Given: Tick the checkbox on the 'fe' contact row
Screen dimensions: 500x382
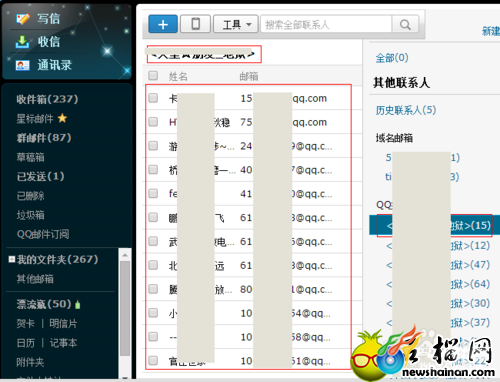Looking at the screenshot, I should click(153, 193).
